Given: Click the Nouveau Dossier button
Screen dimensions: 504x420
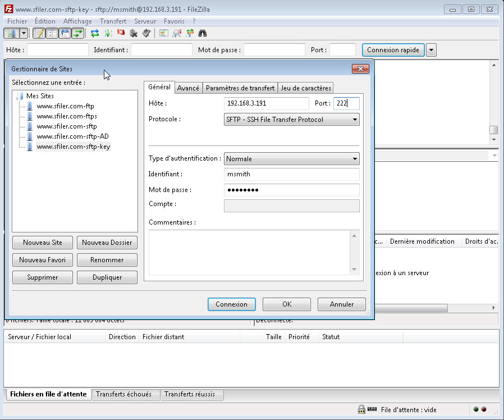Looking at the screenshot, I should click(x=107, y=243).
